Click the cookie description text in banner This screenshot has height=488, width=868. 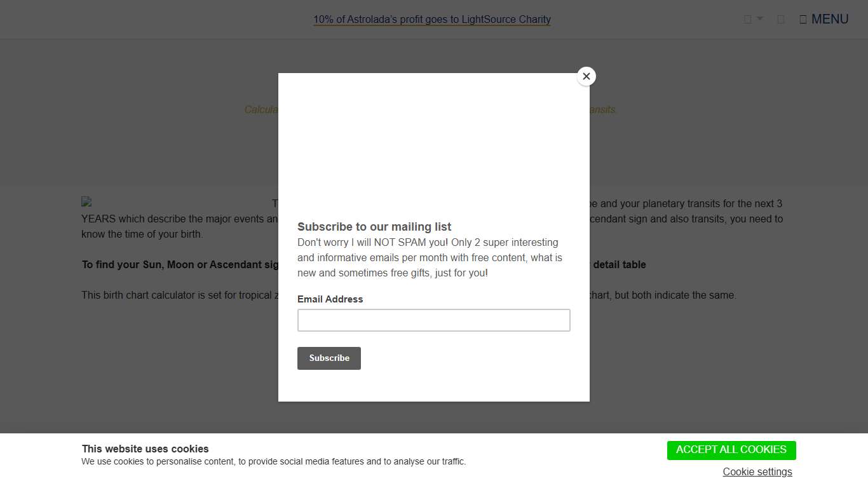273,461
